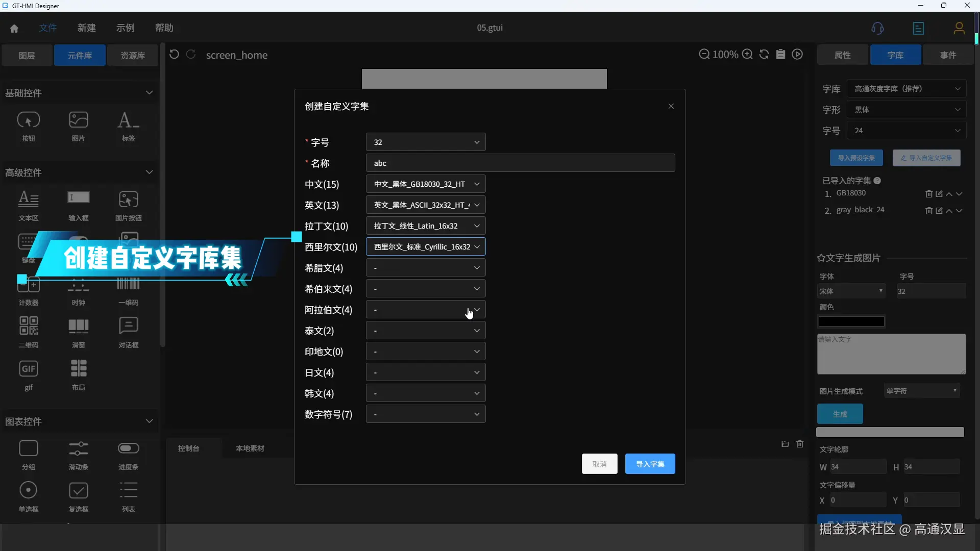Select the QR code (二维码) widget icon
This screenshot has height=551, width=980.
pos(29,326)
